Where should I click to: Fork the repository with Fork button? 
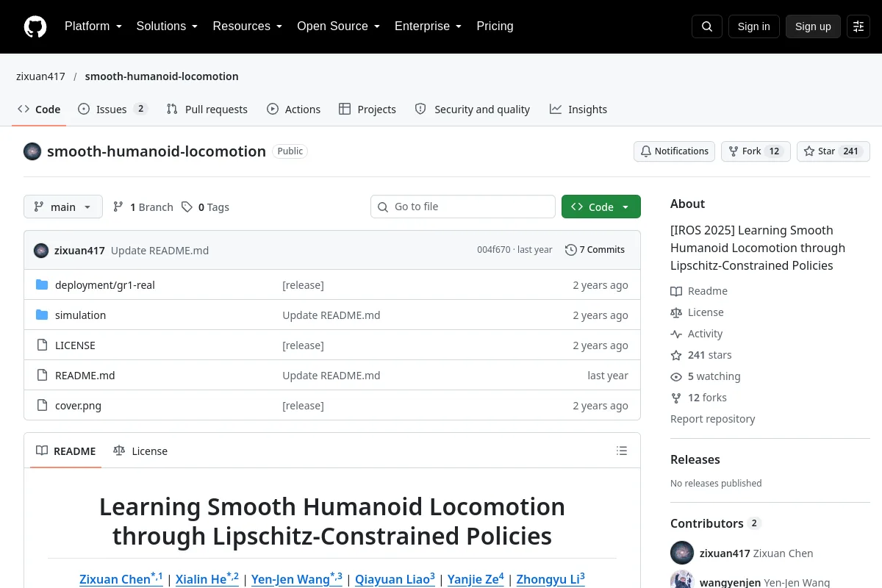(756, 151)
